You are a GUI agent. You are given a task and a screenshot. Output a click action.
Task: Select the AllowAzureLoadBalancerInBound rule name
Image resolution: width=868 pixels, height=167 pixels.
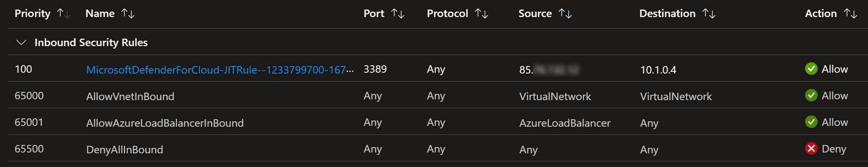coord(165,123)
